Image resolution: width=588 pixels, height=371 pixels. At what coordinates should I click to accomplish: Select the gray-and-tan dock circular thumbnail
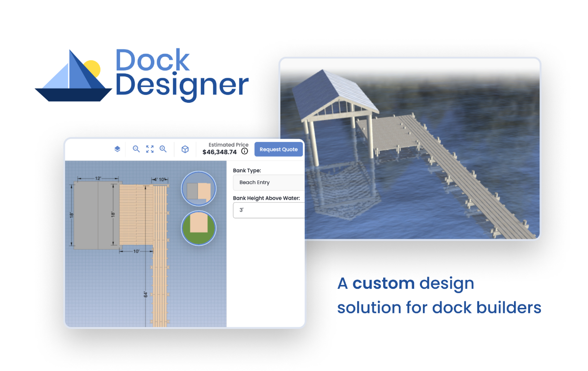pos(198,188)
